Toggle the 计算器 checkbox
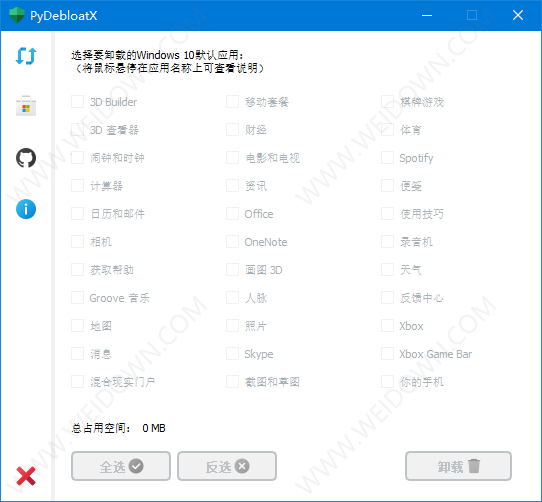 click(77, 186)
